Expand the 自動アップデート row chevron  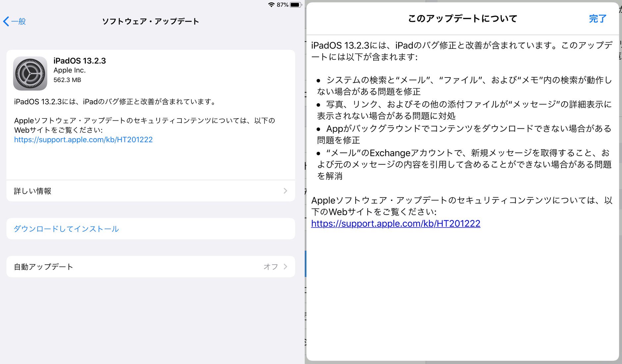(x=285, y=267)
